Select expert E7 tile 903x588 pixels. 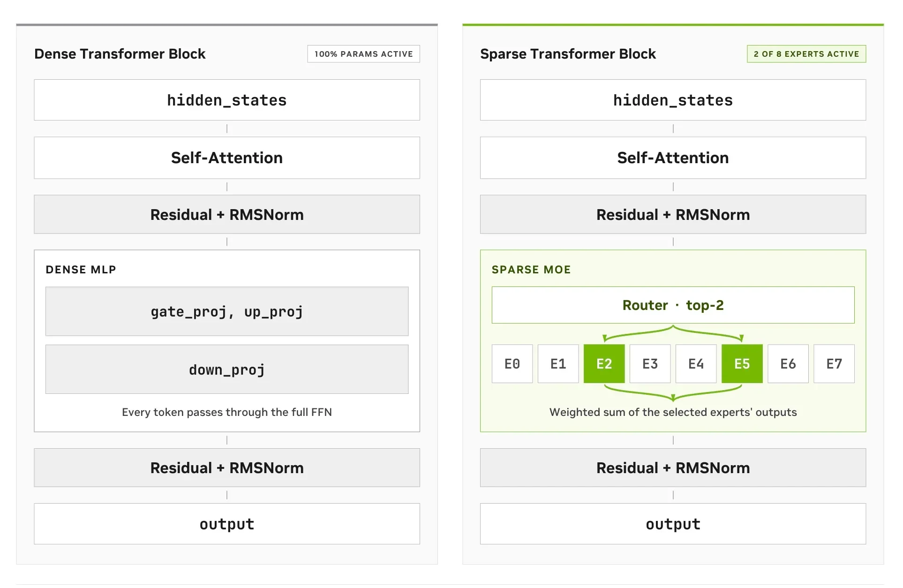tap(834, 364)
